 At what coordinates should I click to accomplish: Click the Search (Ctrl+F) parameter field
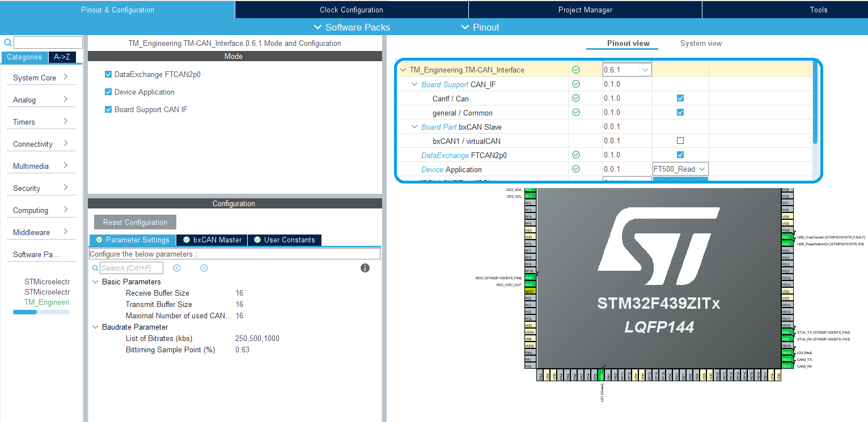(132, 268)
